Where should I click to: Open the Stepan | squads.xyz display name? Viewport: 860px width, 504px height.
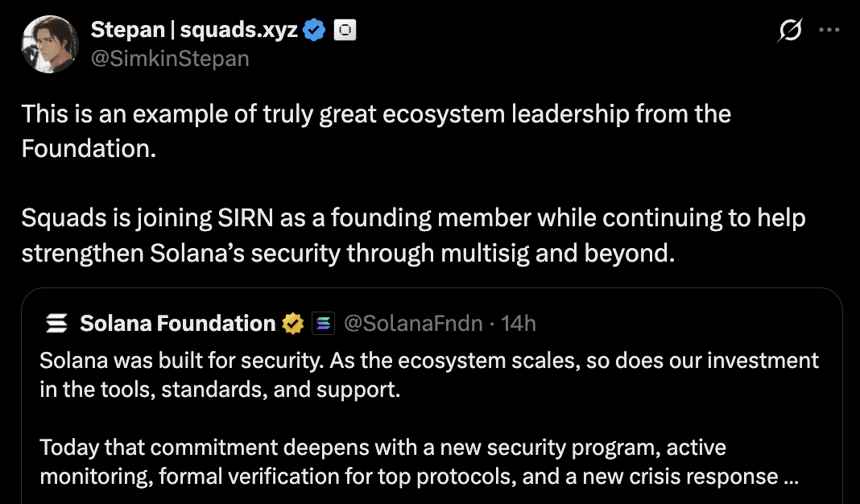pos(194,31)
